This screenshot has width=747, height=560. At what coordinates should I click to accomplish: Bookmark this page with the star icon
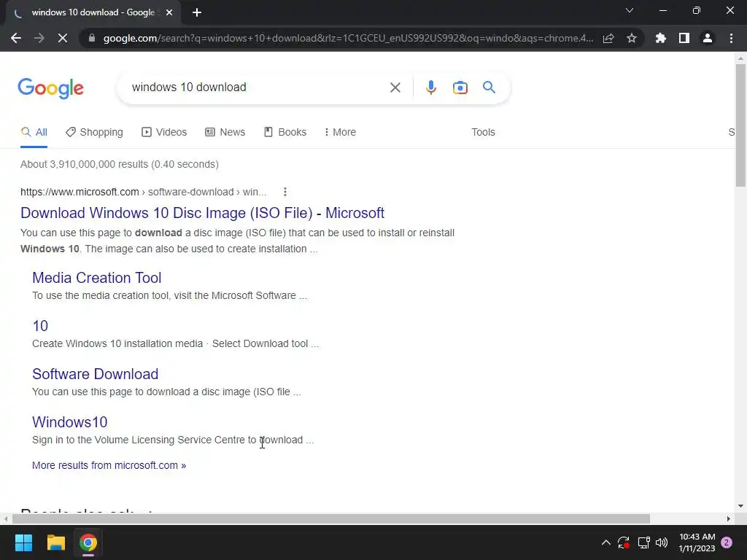(632, 38)
